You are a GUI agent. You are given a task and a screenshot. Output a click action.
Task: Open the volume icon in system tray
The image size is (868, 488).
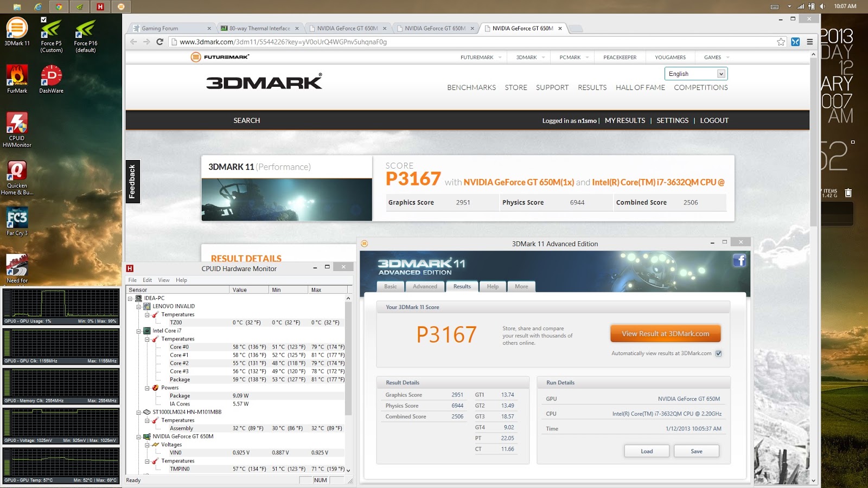(823, 7)
